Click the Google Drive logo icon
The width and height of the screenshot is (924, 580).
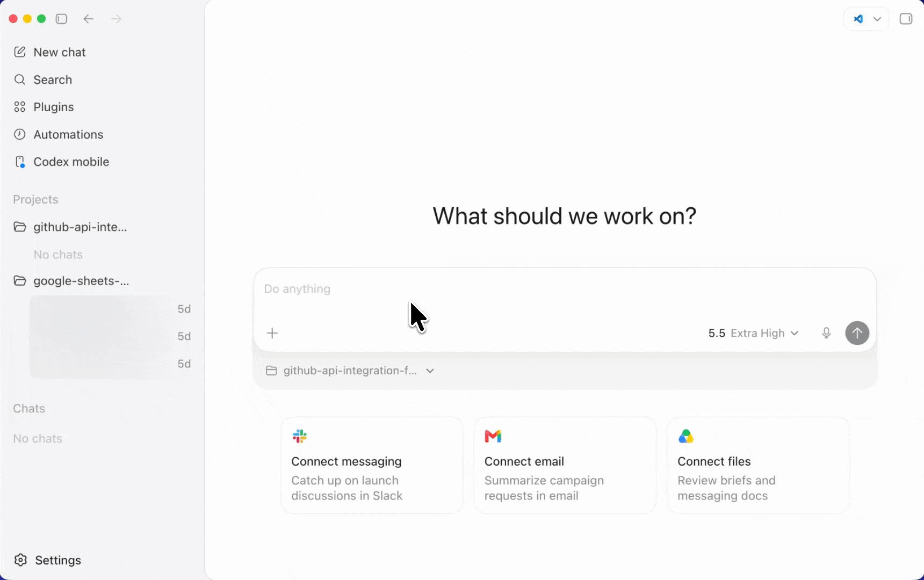[x=686, y=436]
